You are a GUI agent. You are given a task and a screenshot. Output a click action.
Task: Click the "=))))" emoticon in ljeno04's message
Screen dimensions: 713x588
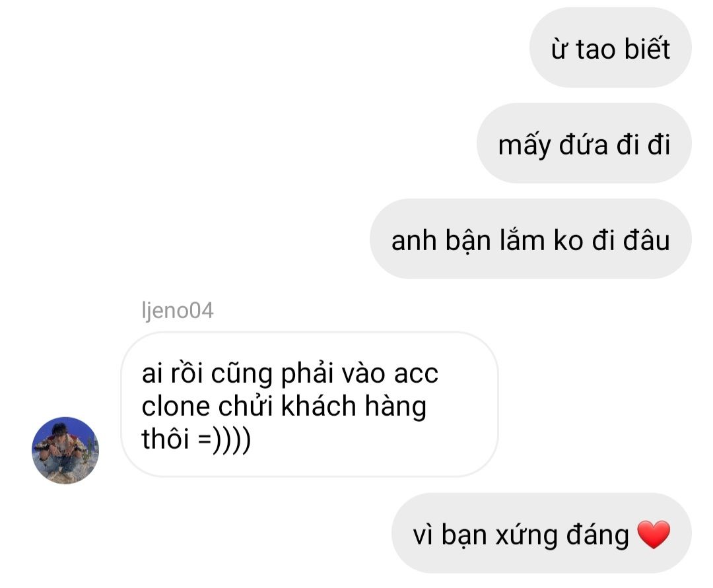tap(224, 440)
